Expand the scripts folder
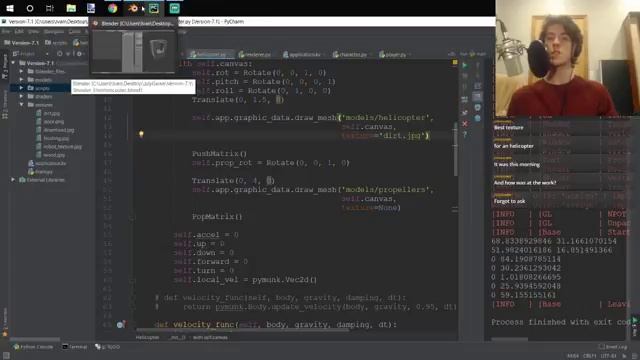 pos(21,88)
